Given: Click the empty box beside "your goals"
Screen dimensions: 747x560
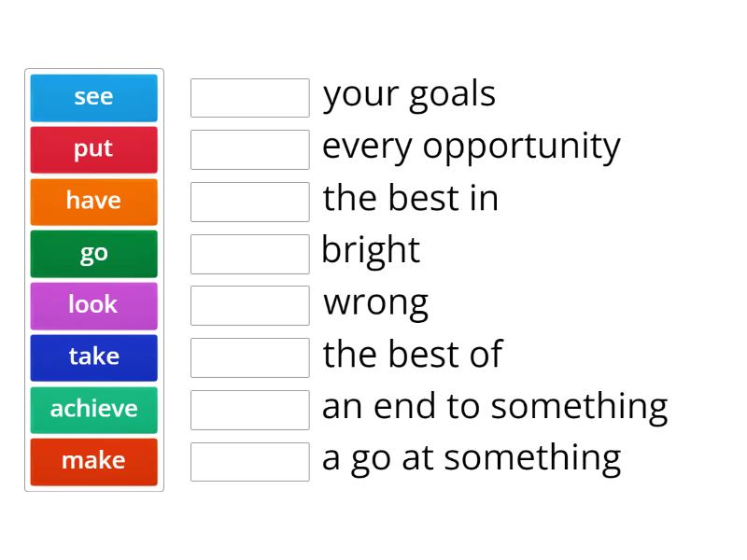Looking at the screenshot, I should [249, 97].
